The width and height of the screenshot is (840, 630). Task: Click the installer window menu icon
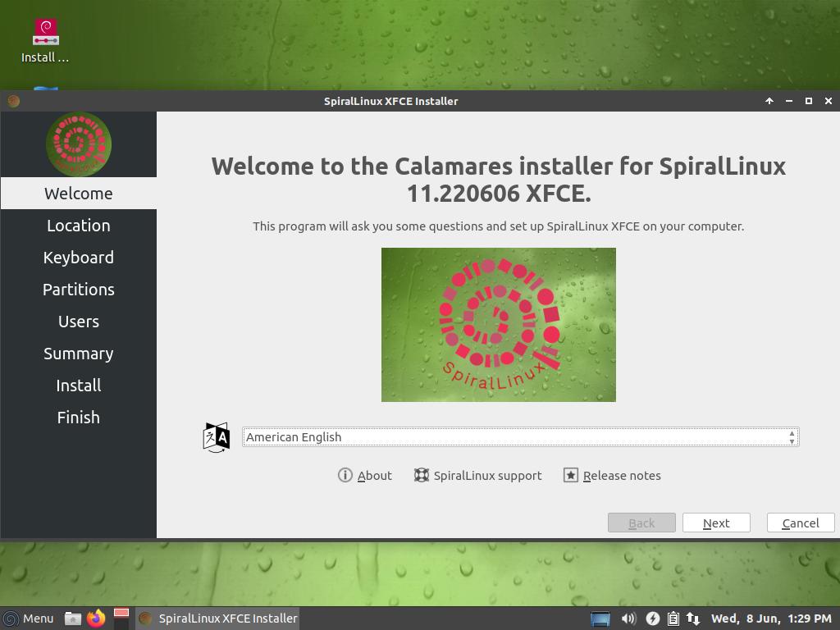tap(14, 101)
